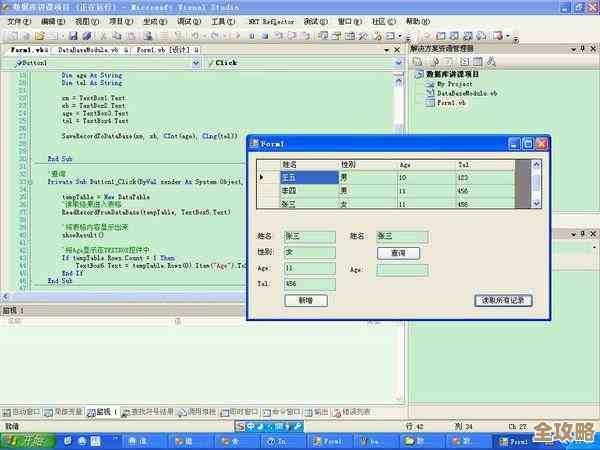Open the 调试 menu

click(187, 20)
